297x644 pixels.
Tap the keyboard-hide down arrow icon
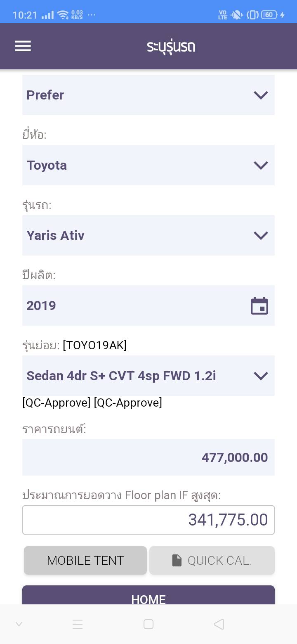19,624
